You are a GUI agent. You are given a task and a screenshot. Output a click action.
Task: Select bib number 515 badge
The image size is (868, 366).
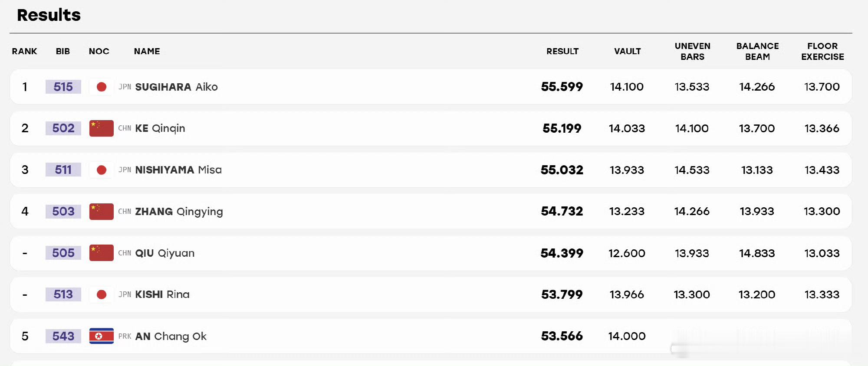coord(63,87)
